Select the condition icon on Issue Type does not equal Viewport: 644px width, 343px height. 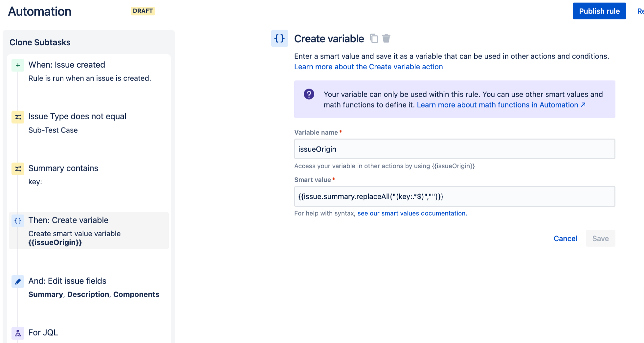point(18,117)
